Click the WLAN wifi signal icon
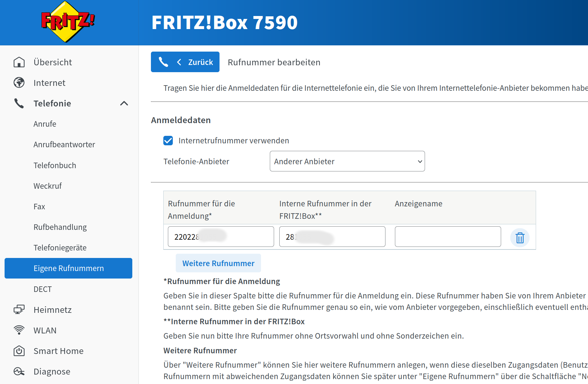The image size is (588, 384). 19,330
